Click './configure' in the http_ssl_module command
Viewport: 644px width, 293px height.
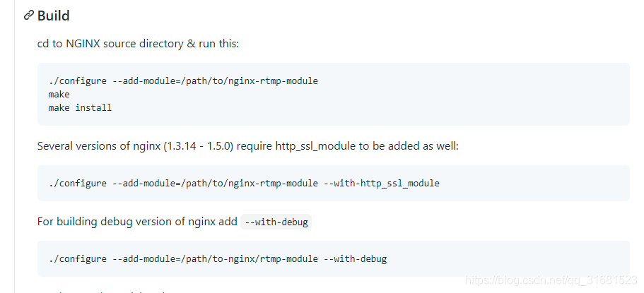77,183
